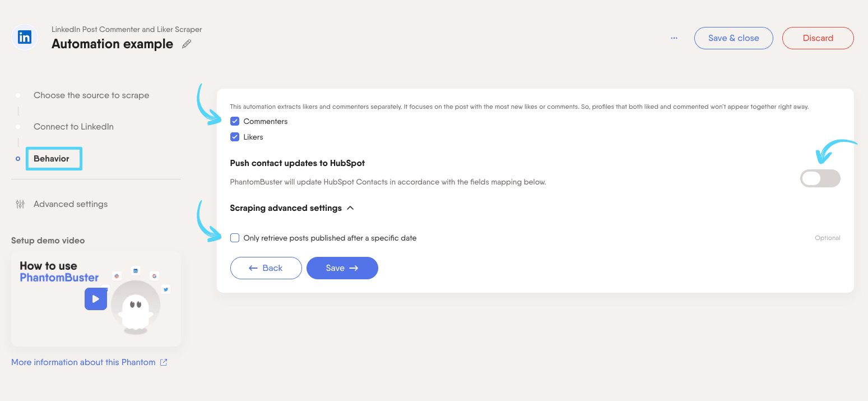Screen dimensions: 868x401
Task: Toggle Push contact updates to HubSpot on
Action: [x=820, y=178]
